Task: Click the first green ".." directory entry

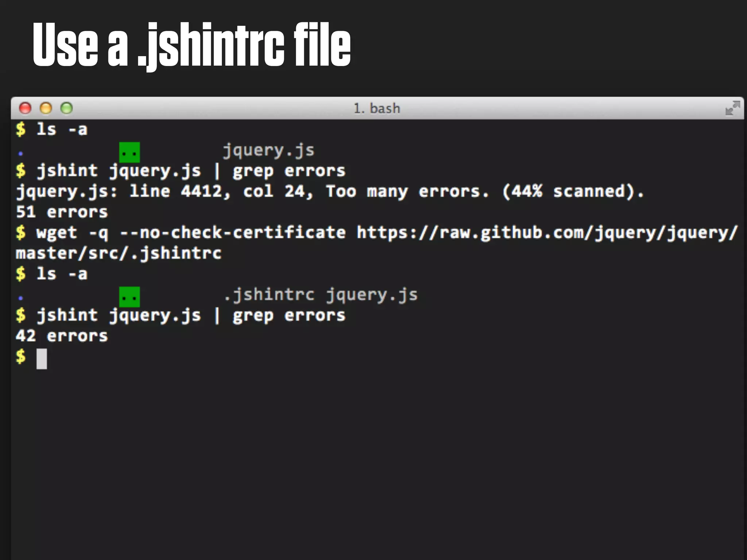Action: click(129, 152)
